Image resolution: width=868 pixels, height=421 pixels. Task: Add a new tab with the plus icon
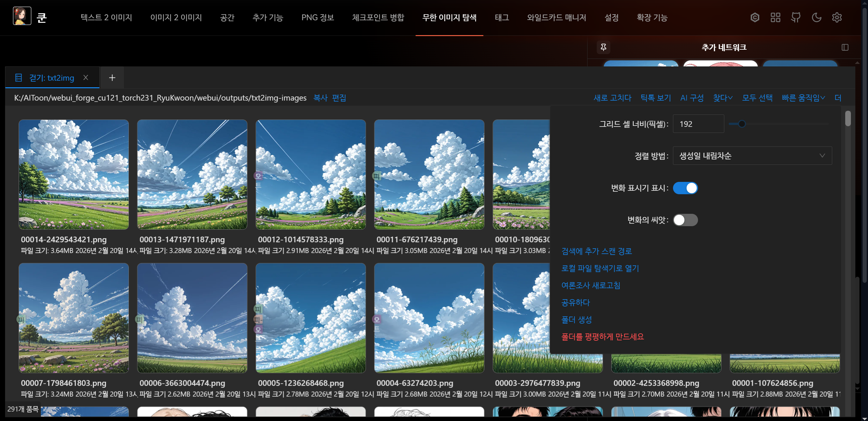(112, 78)
